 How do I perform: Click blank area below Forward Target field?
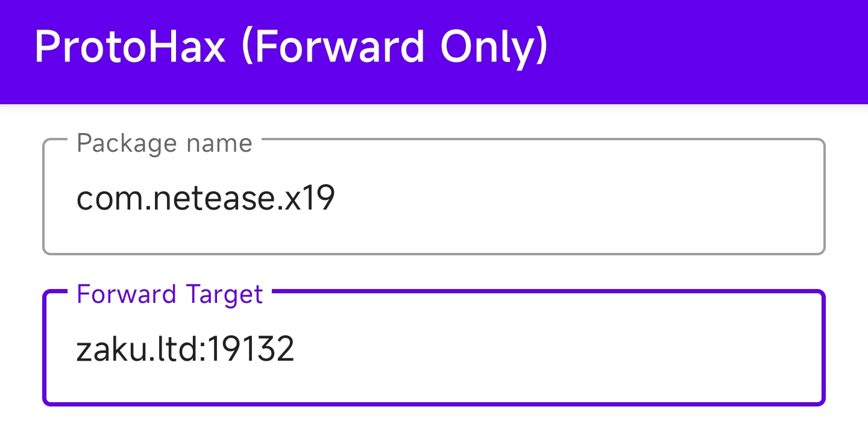point(433,429)
